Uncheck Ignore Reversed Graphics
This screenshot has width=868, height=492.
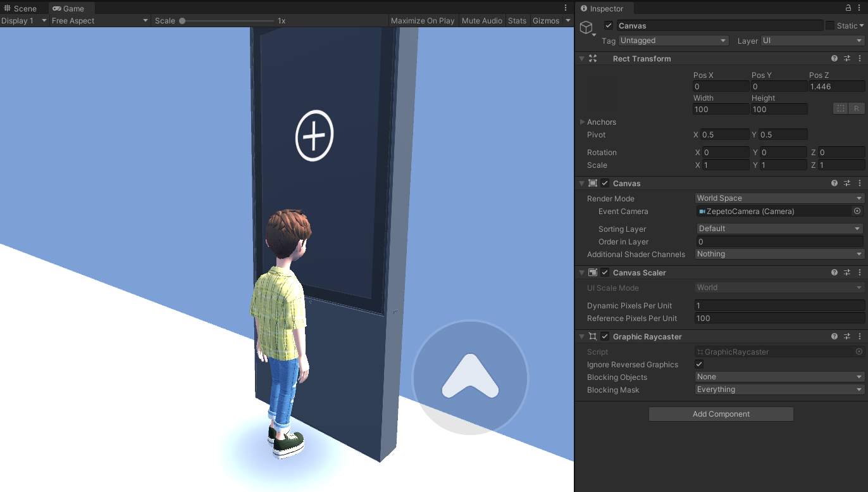coord(698,364)
